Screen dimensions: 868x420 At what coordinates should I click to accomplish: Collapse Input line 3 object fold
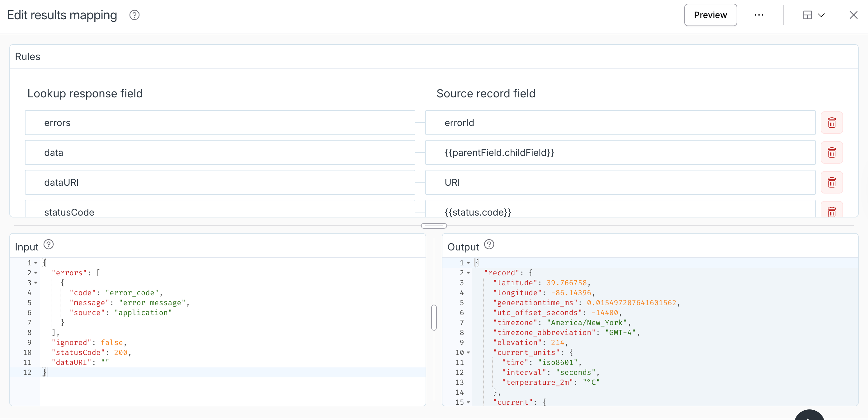[36, 283]
